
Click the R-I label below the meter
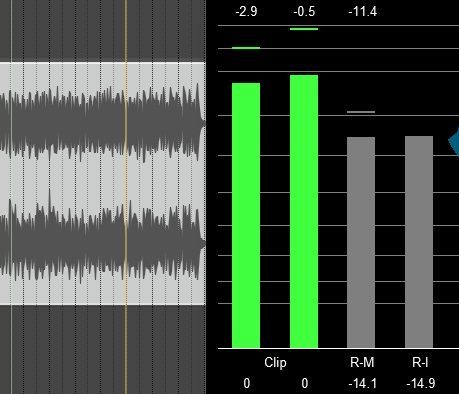(420, 362)
